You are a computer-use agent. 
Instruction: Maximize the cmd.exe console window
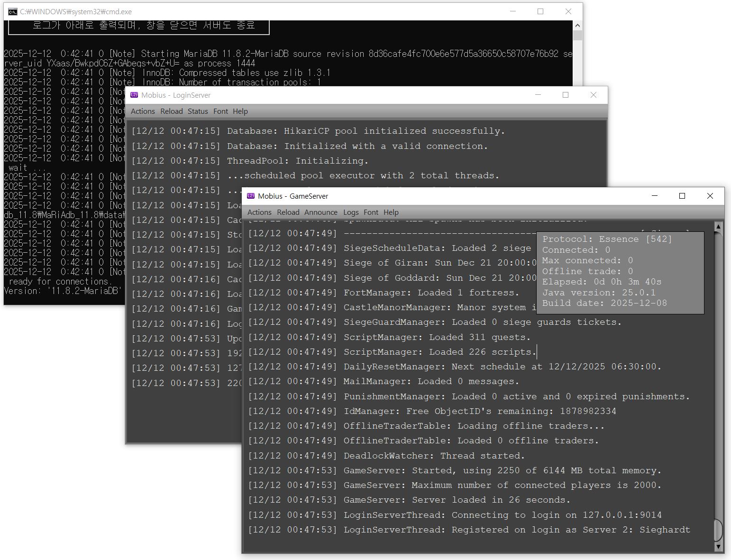click(540, 12)
